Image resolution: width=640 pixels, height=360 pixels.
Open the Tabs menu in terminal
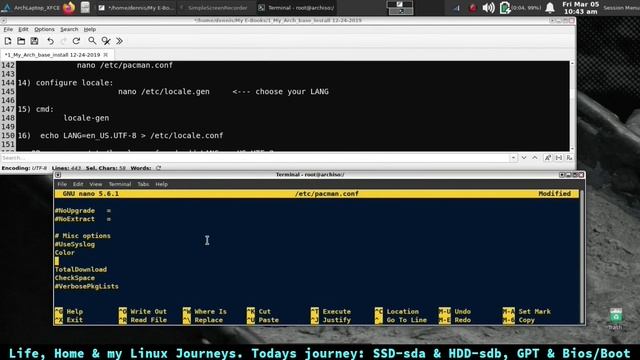pyautogui.click(x=143, y=184)
